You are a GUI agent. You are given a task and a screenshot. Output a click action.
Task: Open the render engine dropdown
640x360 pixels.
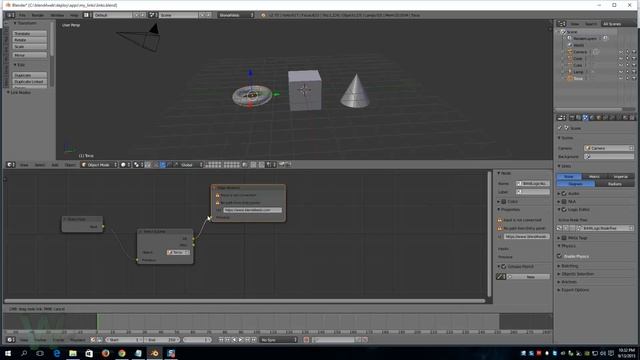(236, 15)
